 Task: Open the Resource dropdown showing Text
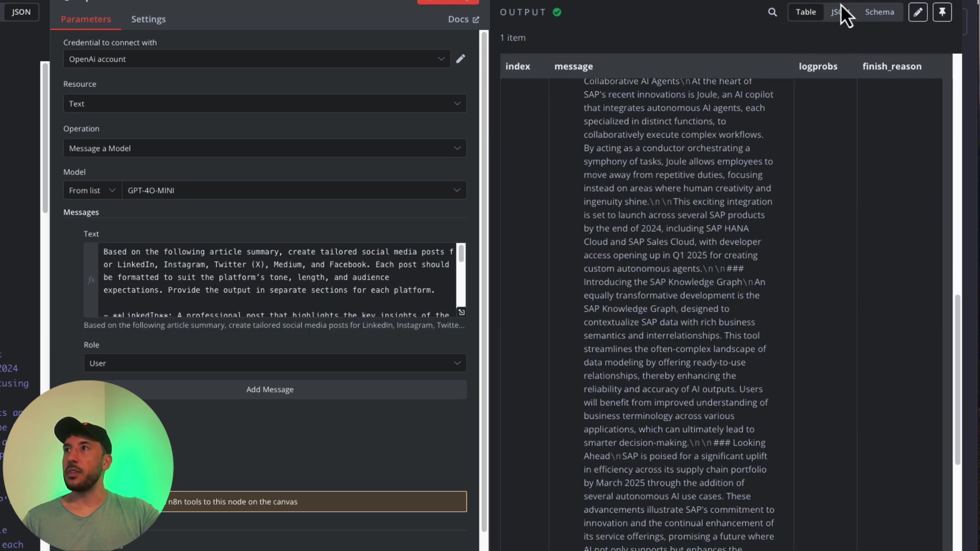(265, 104)
